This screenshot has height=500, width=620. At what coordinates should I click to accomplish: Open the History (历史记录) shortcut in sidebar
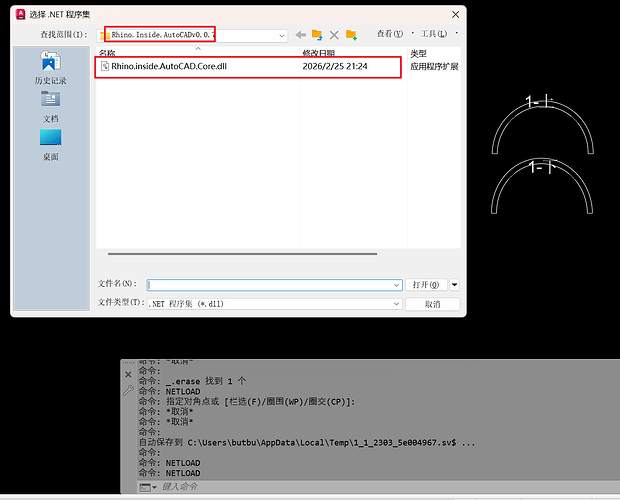[x=51, y=68]
